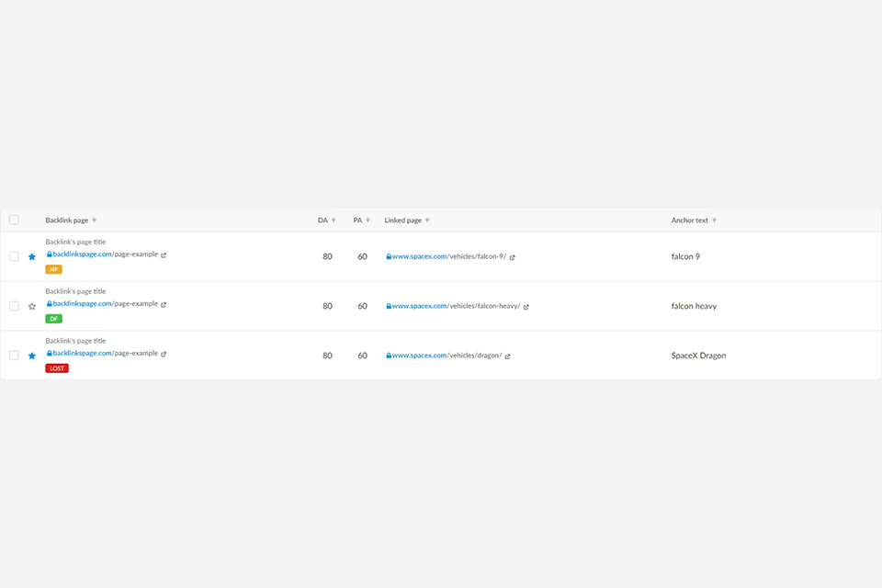Click lock icon on falcon 9 row backlink URL
Image resolution: width=882 pixels, height=588 pixels.
pyautogui.click(x=49, y=254)
